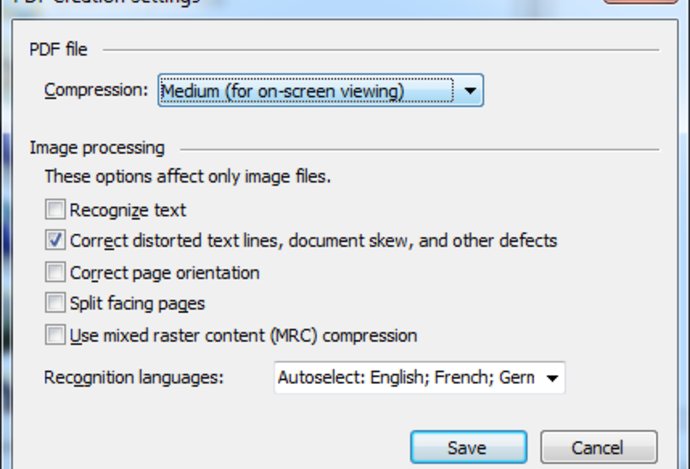Turn on the MRC compression checkbox
The width and height of the screenshot is (690, 469).
pyautogui.click(x=55, y=335)
